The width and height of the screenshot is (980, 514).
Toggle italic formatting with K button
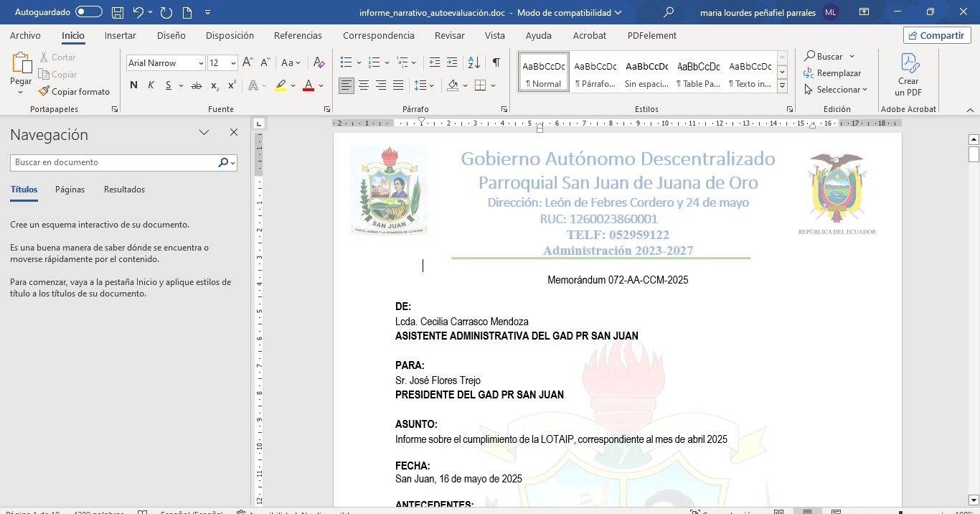click(x=151, y=85)
